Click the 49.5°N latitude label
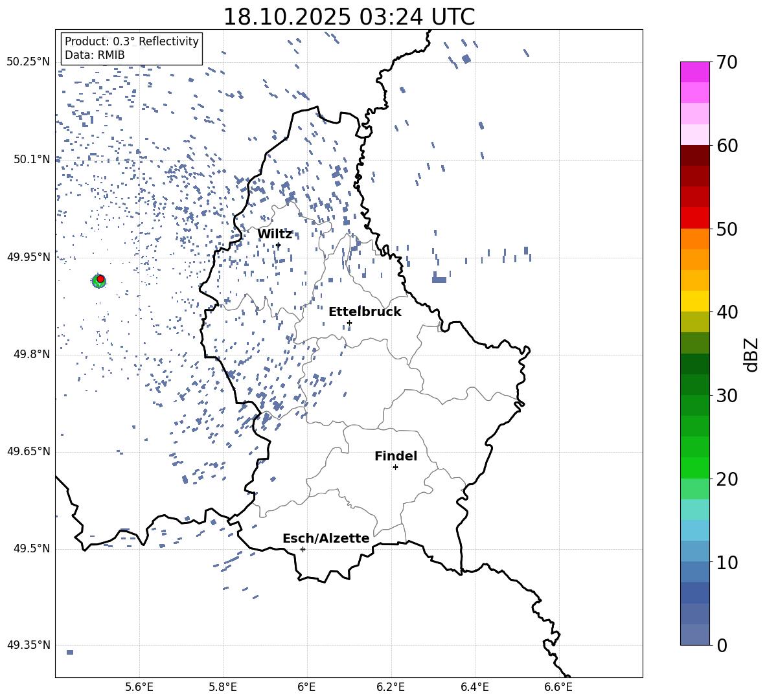Viewport: 767px width, 700px height. point(31,549)
